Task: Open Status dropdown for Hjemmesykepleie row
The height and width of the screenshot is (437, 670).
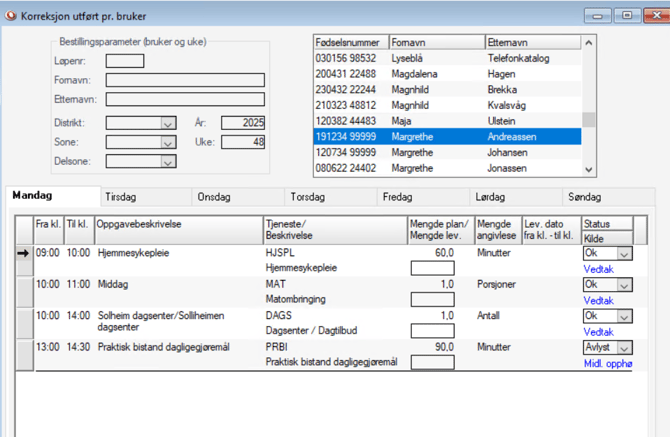Action: pos(624,254)
